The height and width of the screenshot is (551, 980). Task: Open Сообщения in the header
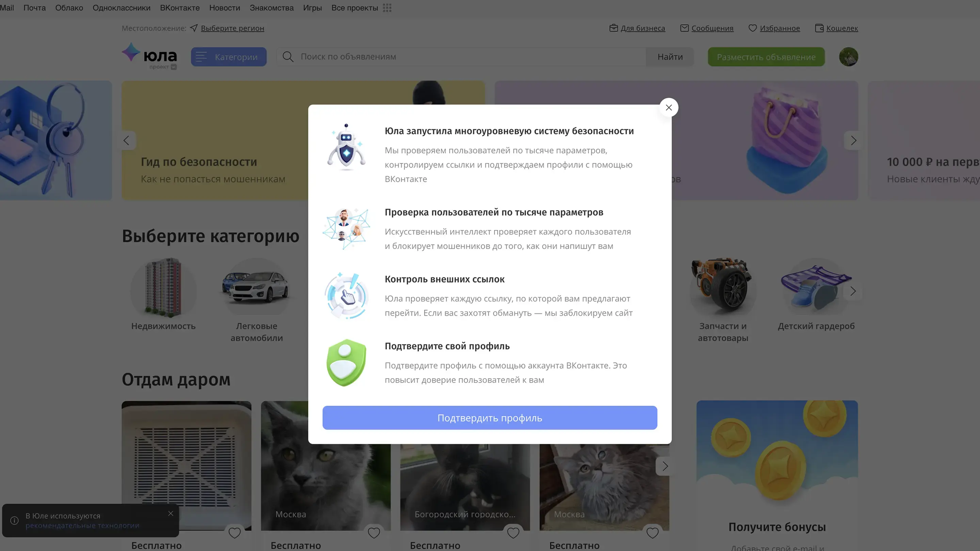pyautogui.click(x=712, y=28)
